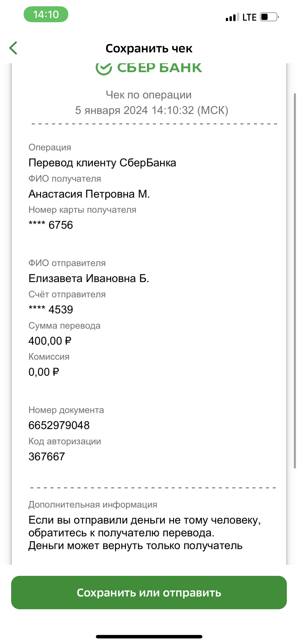Tap the LTE network indicator

pyautogui.click(x=249, y=17)
